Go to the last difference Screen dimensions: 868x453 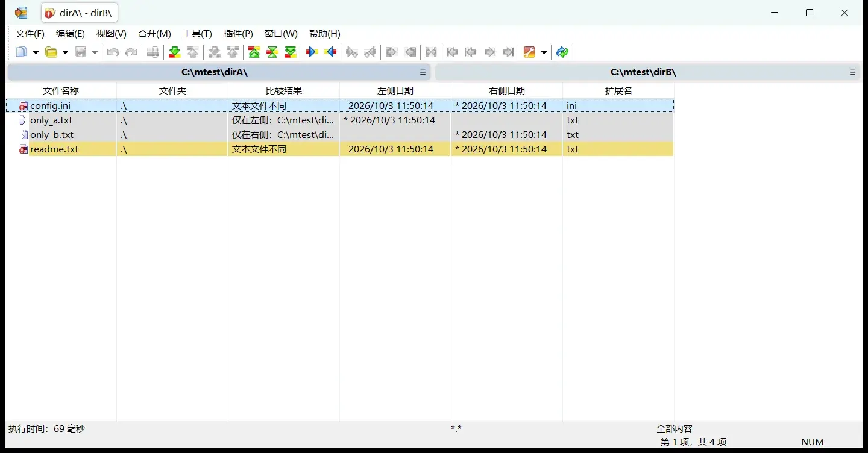coord(291,52)
